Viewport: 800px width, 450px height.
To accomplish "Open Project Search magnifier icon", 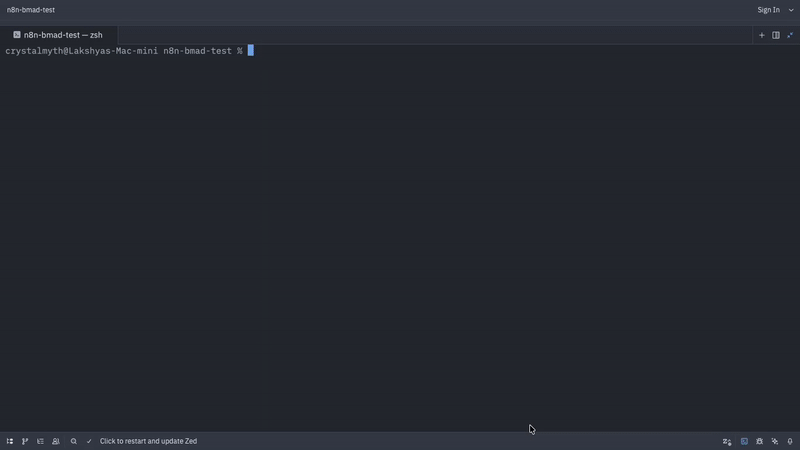I will (x=73, y=441).
